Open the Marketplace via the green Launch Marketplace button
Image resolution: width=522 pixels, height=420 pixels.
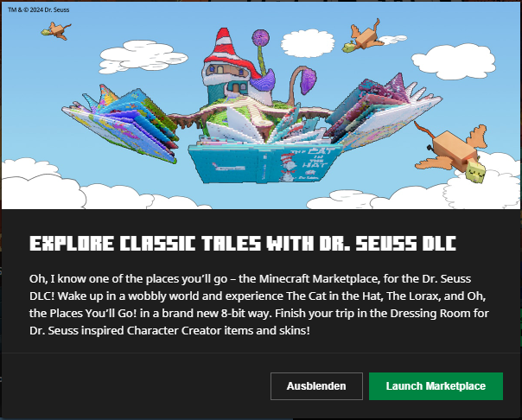click(436, 386)
